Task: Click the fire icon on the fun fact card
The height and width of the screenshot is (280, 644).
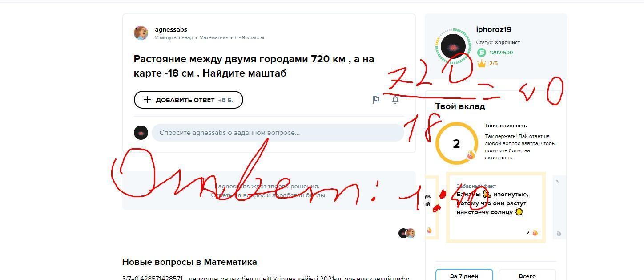Action: pyautogui.click(x=535, y=232)
